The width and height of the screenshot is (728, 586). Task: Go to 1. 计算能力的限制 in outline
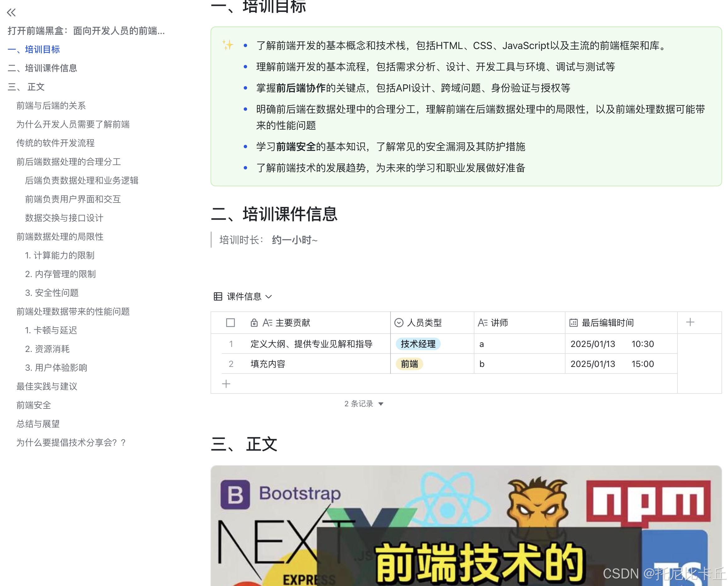pos(60,255)
